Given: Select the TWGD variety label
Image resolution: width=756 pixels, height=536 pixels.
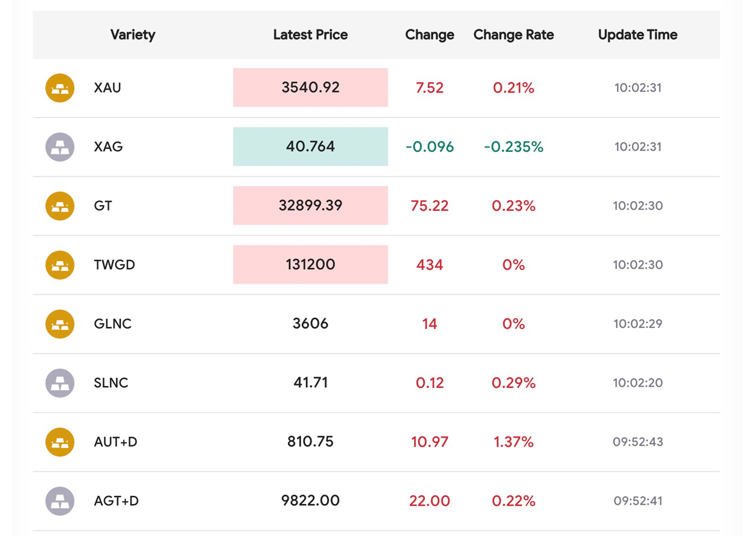Looking at the screenshot, I should click(x=115, y=265).
